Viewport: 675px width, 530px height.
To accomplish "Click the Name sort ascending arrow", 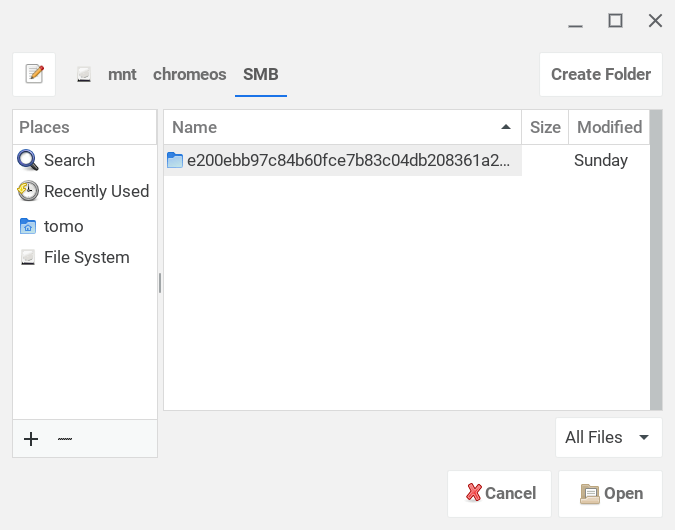I will 506,127.
